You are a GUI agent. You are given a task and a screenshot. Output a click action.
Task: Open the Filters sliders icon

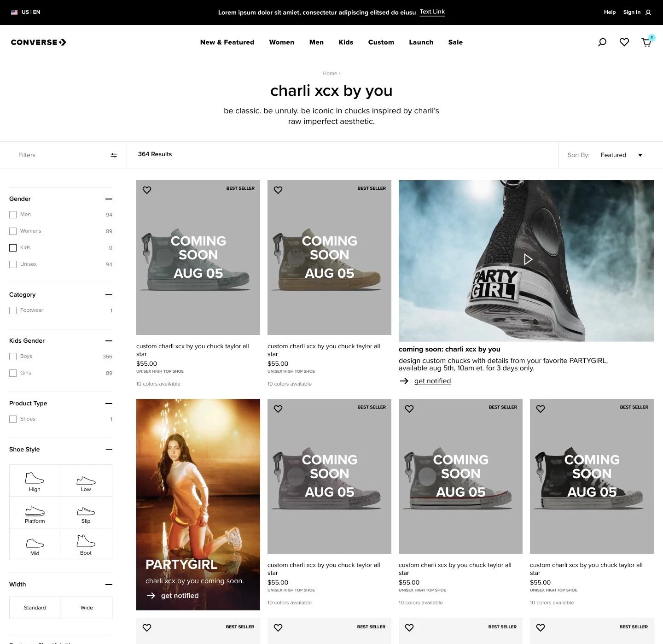click(x=114, y=155)
